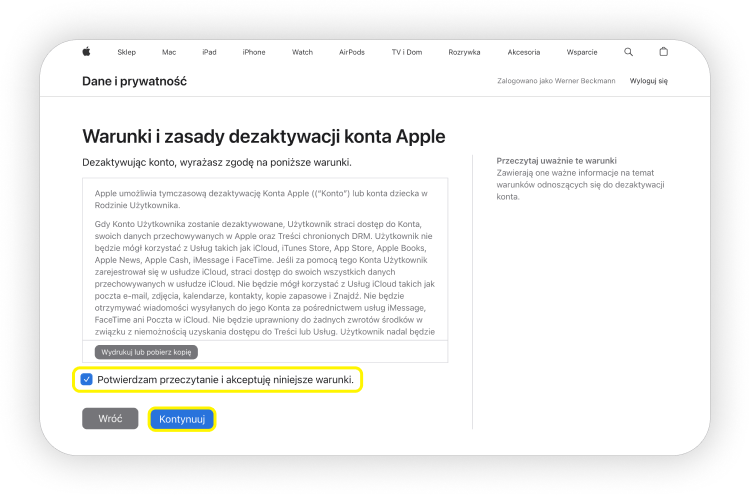Open the iPad menu item
Image resolution: width=750 pixels, height=496 pixels.
[x=210, y=52]
